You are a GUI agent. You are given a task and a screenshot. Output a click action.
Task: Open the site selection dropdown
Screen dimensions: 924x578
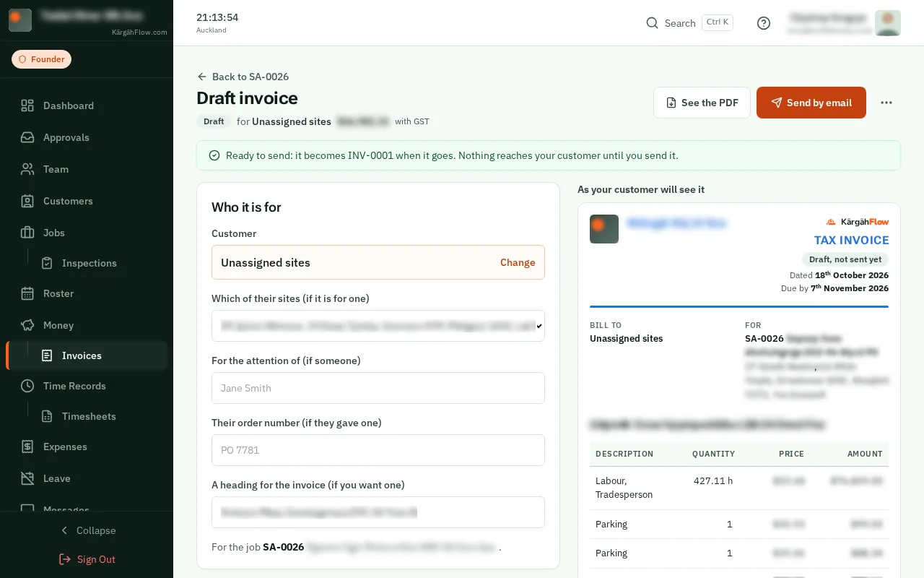click(x=378, y=326)
